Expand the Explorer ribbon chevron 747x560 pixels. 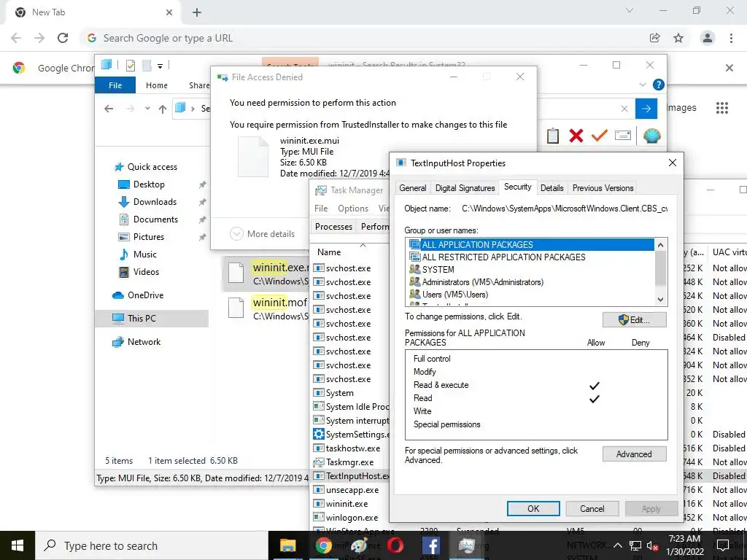coord(643,85)
